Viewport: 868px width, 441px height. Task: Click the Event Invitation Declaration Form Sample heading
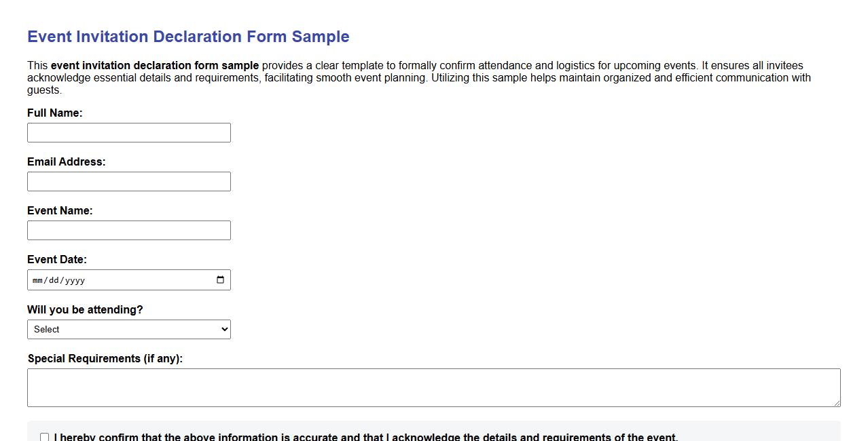coord(188,37)
